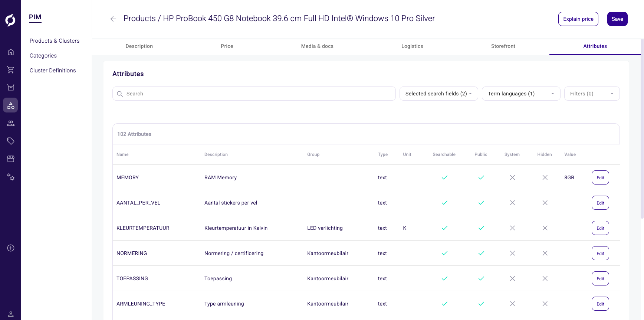Viewport: 644px width, 320px height.
Task: Click the LED verlichting group cell
Action: click(325, 228)
